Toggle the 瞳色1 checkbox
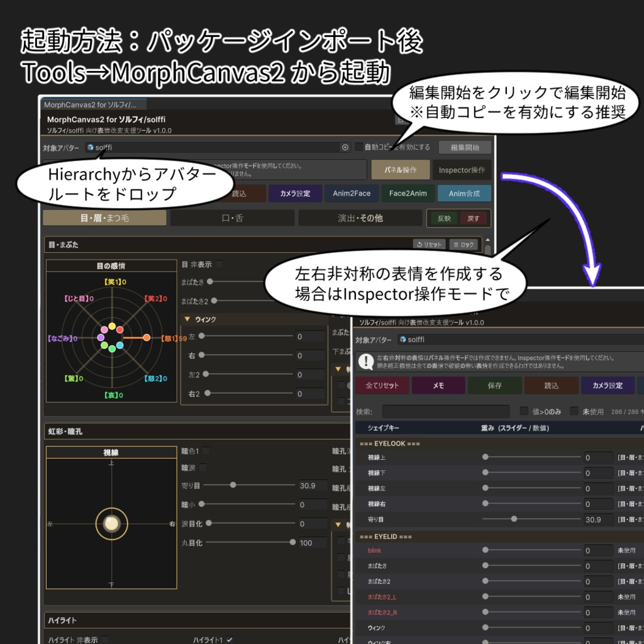The image size is (644, 644). click(206, 451)
